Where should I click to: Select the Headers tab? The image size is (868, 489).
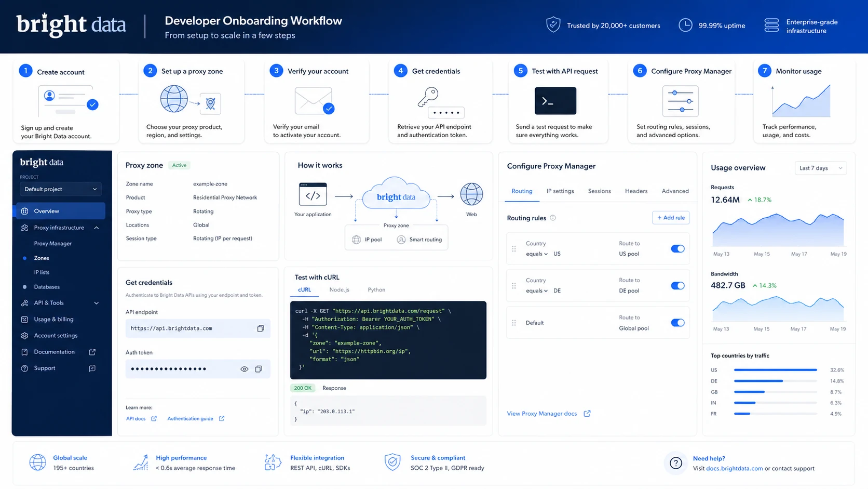[636, 191]
